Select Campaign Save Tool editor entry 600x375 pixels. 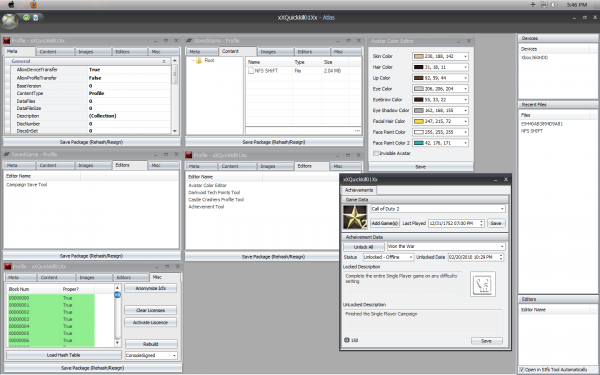coord(26,185)
